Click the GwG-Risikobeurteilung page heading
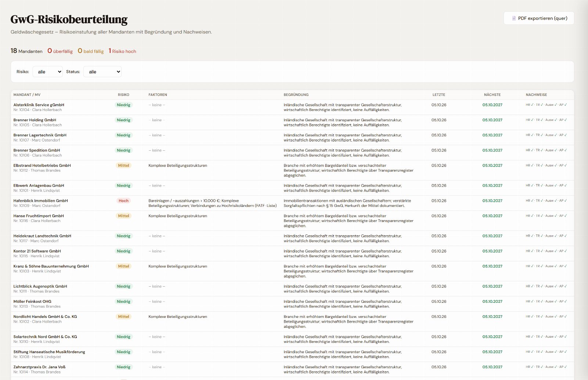Viewport: 588px width, 380px height. (x=69, y=19)
